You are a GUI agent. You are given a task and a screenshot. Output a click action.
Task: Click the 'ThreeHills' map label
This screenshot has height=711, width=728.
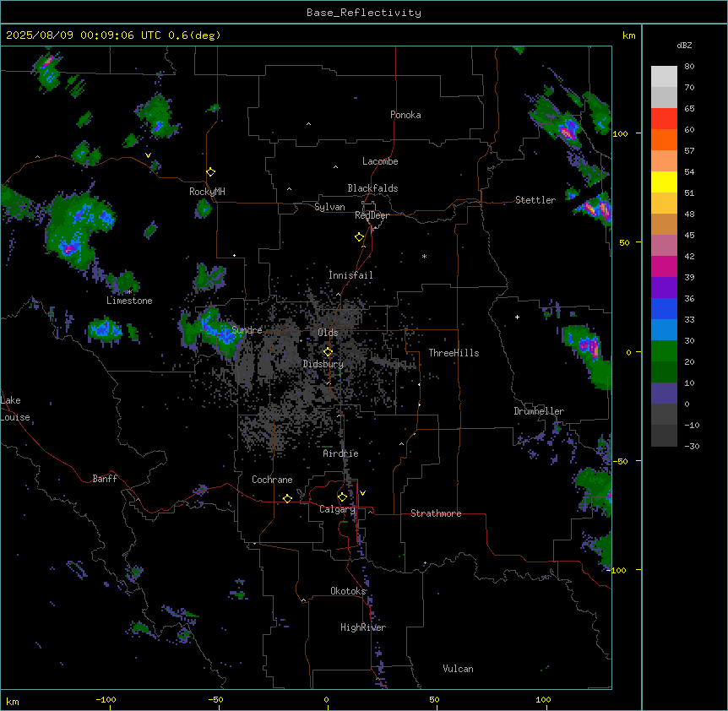point(454,353)
